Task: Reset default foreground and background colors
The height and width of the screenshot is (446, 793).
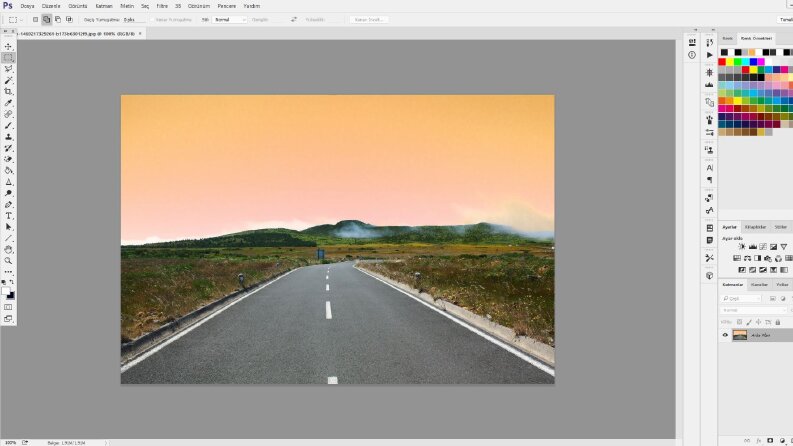Action: [x=4, y=282]
